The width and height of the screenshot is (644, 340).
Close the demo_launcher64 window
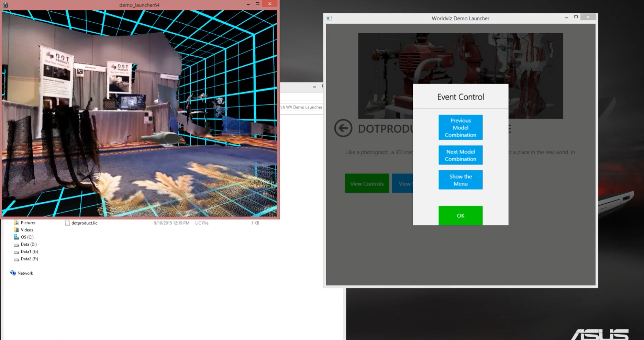(x=270, y=4)
